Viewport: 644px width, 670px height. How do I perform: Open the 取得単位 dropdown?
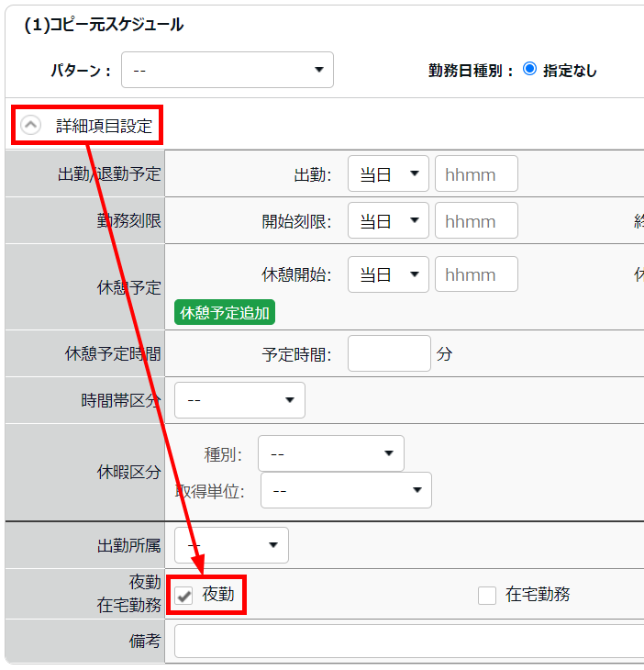346,490
